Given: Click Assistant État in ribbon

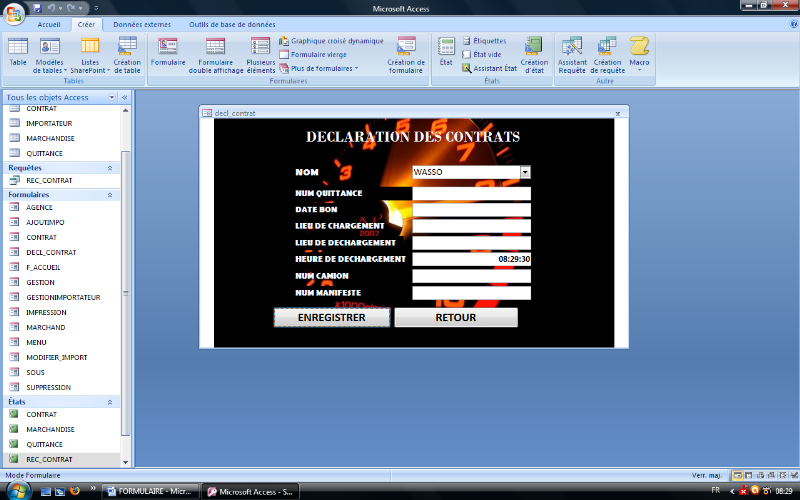Looking at the screenshot, I should pos(489,68).
